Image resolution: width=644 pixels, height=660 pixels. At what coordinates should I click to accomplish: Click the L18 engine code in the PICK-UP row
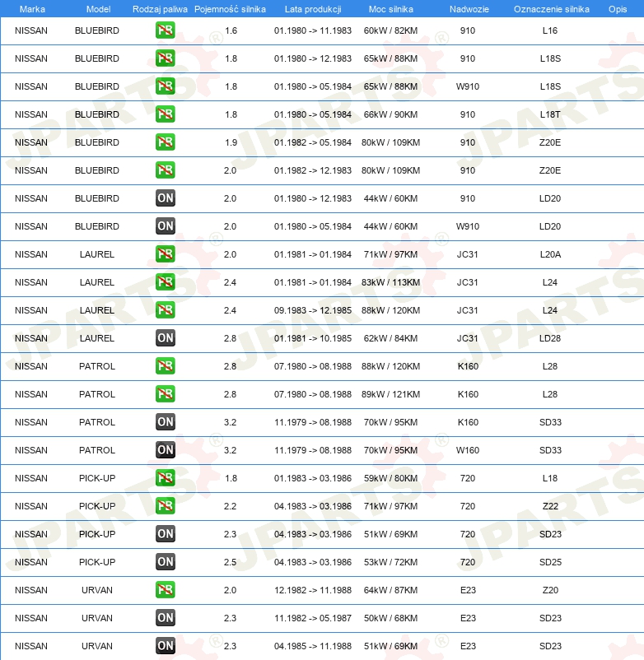click(550, 479)
